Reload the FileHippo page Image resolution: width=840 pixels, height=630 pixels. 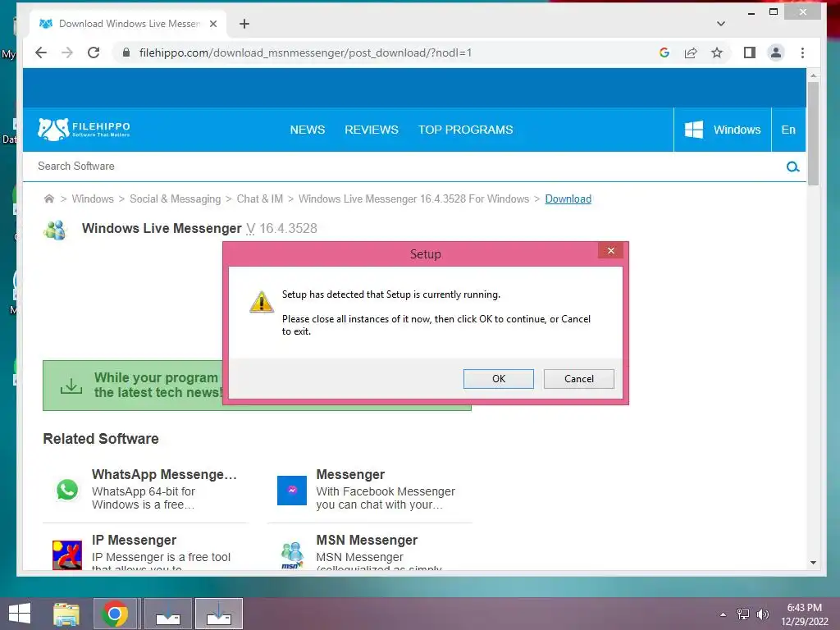coord(94,52)
